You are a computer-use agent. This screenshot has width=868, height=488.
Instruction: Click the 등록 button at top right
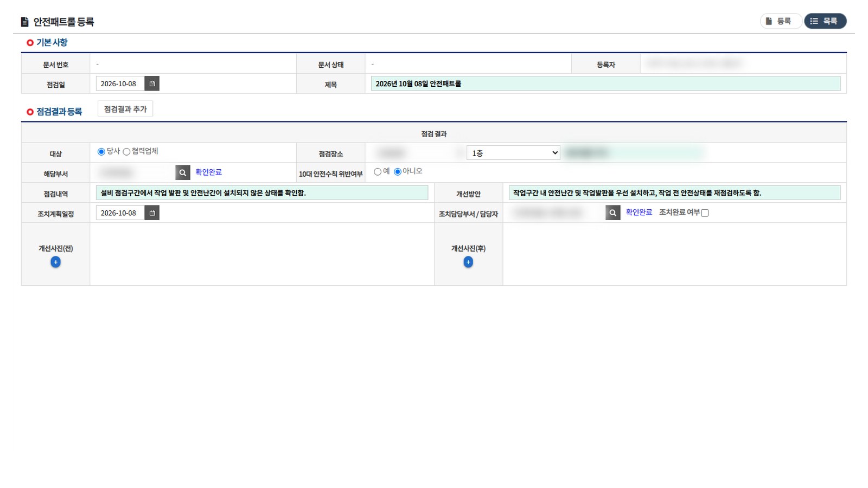[781, 21]
